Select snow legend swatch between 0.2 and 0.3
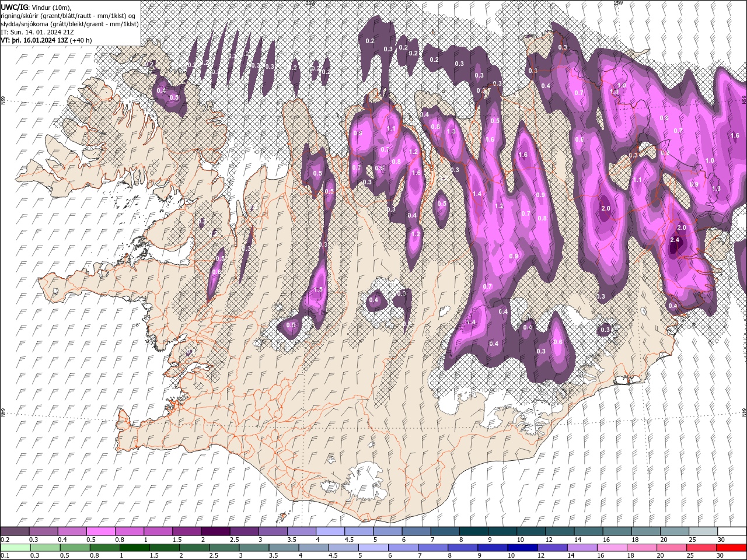 coord(15,531)
